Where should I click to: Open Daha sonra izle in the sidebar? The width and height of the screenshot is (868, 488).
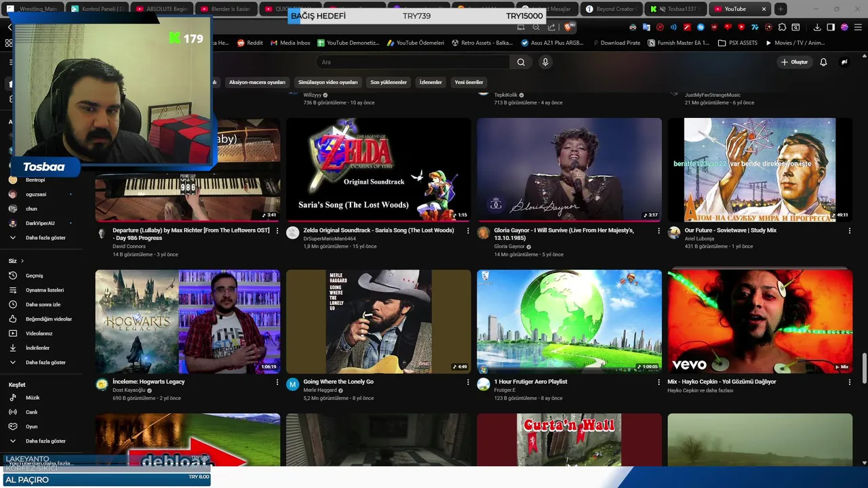41,304
